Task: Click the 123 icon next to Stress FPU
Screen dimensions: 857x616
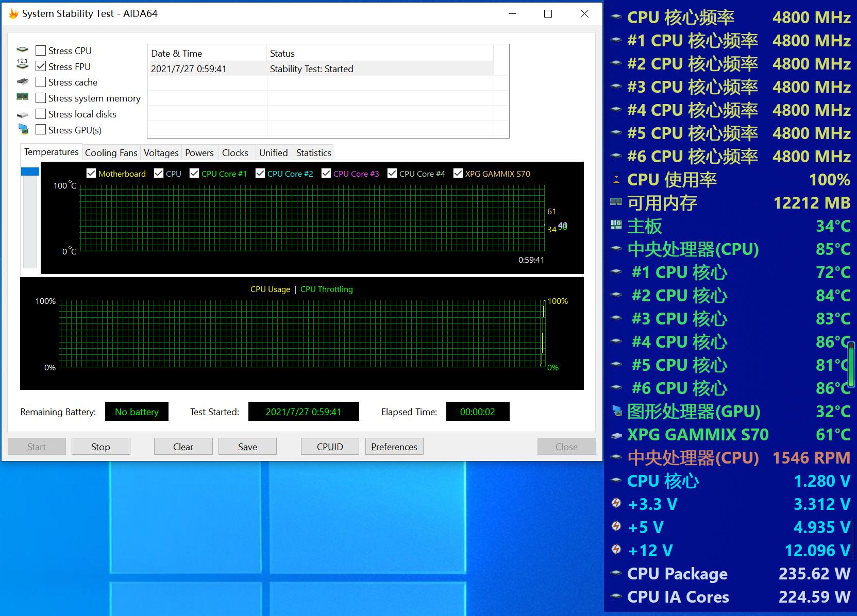Action: tap(23, 64)
